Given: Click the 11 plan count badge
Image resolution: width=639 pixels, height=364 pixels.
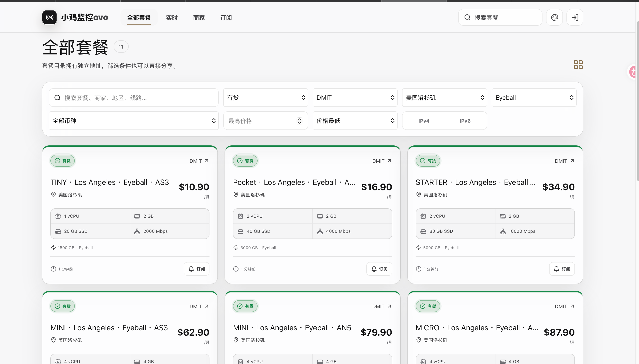Looking at the screenshot, I should (121, 47).
